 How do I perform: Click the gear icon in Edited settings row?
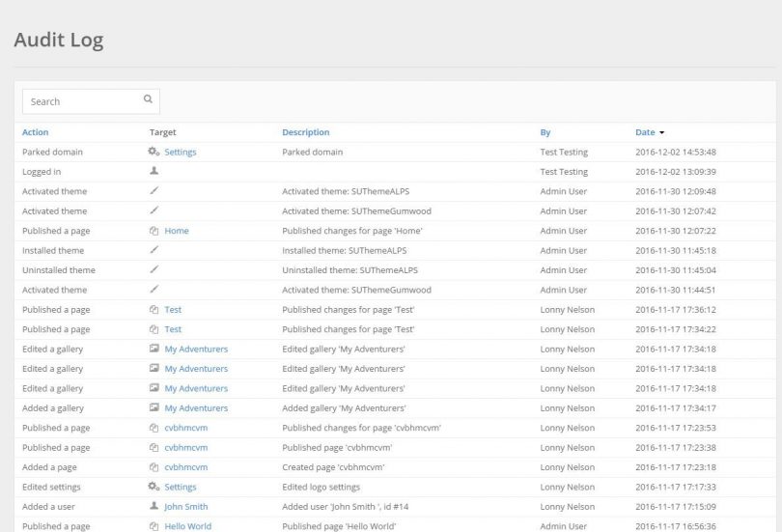[x=154, y=487]
